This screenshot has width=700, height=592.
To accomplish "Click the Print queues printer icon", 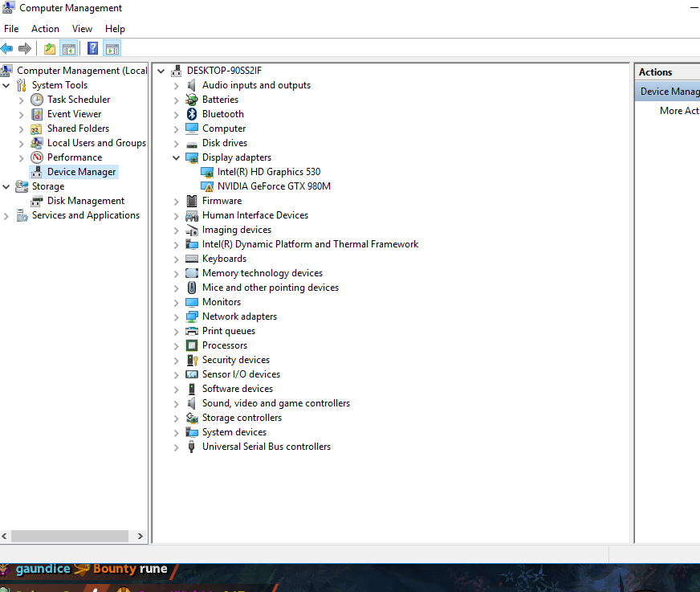I will pos(192,331).
